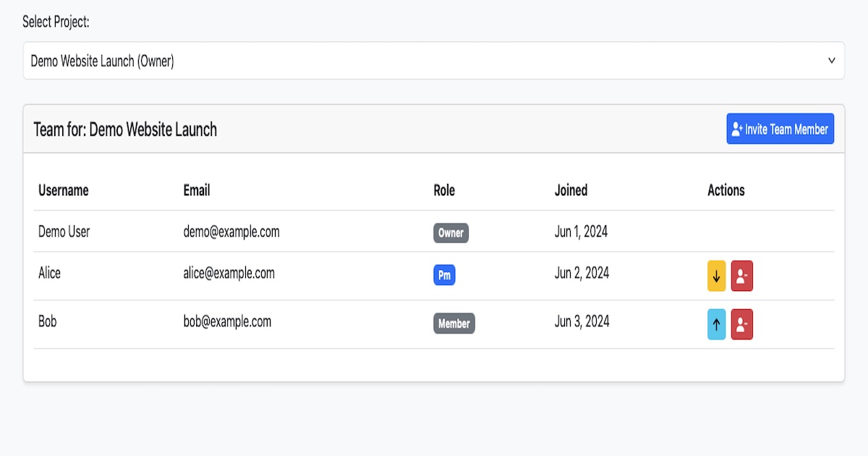
Task: Promote Bob with the blue up arrow
Action: pos(716,324)
